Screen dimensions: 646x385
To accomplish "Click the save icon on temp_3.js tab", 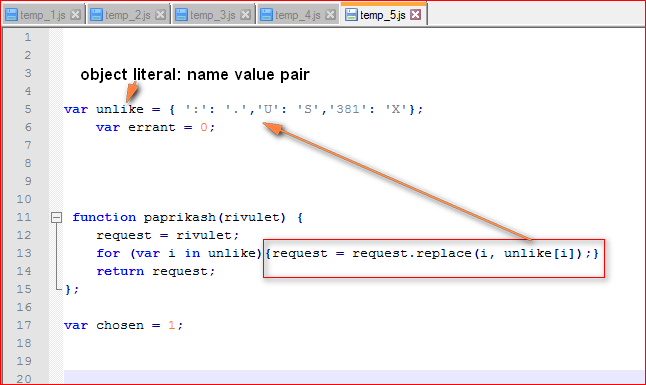I will coord(181,15).
